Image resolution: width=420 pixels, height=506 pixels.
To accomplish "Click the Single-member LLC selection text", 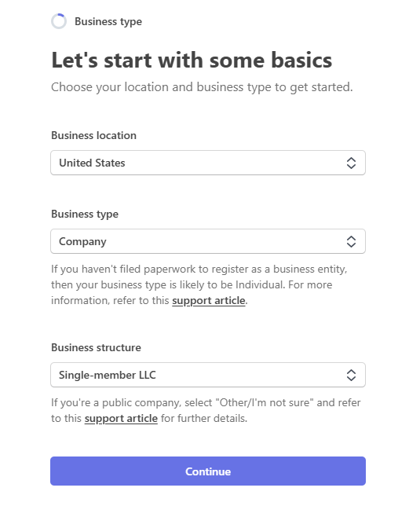I will point(108,375).
